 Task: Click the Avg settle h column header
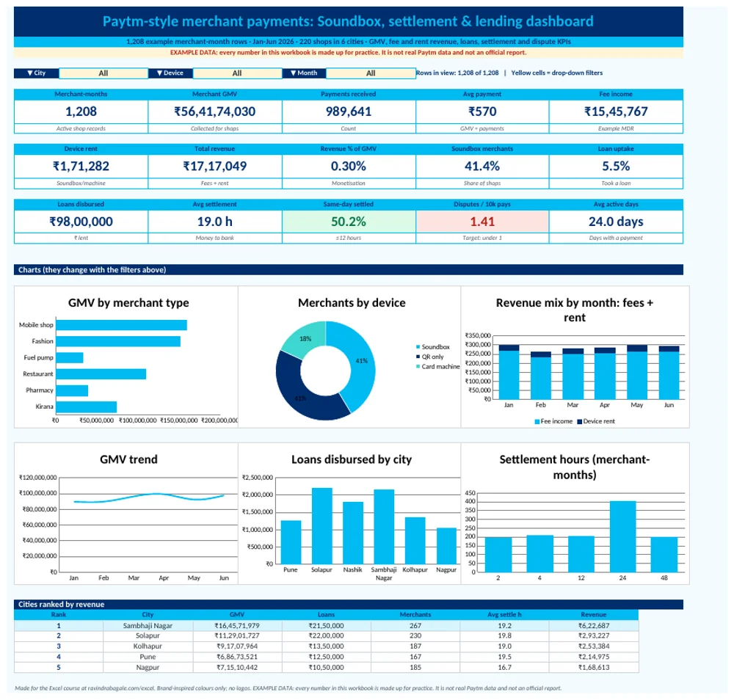pyautogui.click(x=505, y=615)
